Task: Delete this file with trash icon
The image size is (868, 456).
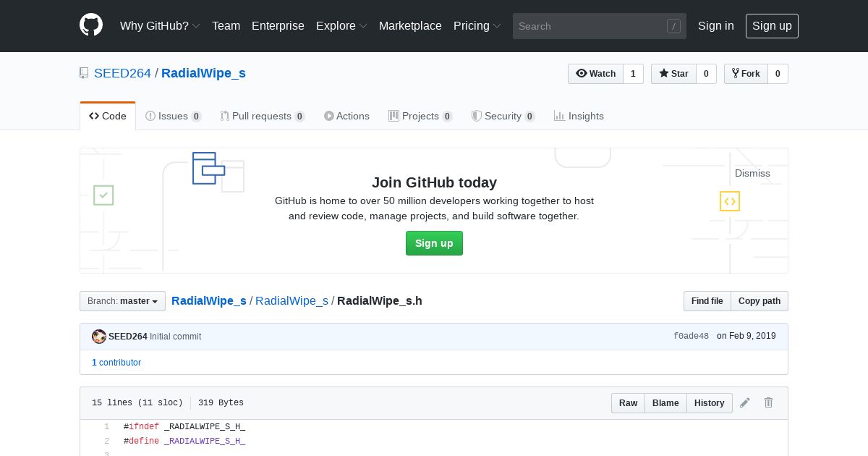Action: 769,402
